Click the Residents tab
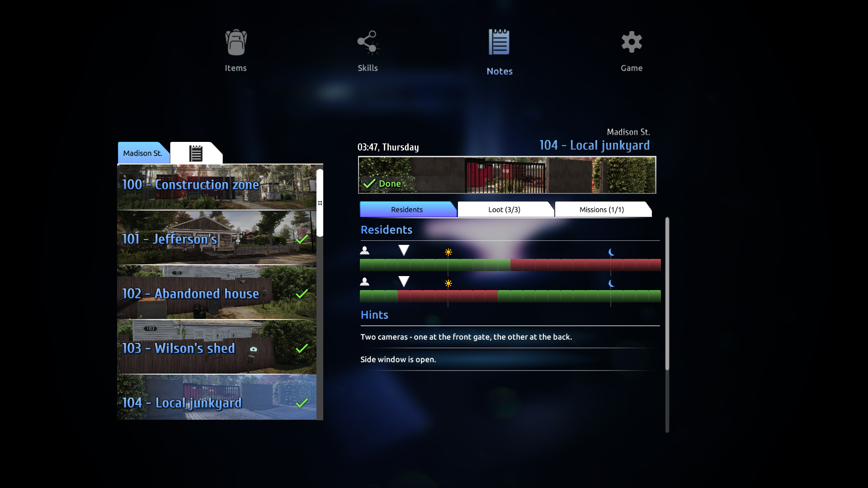Viewport: 868px width, 488px height. 406,209
